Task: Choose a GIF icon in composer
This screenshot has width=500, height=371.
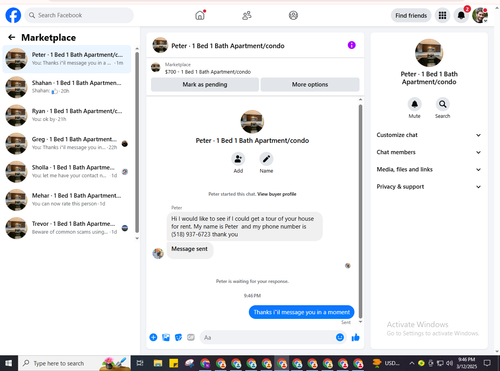Action: [191, 337]
